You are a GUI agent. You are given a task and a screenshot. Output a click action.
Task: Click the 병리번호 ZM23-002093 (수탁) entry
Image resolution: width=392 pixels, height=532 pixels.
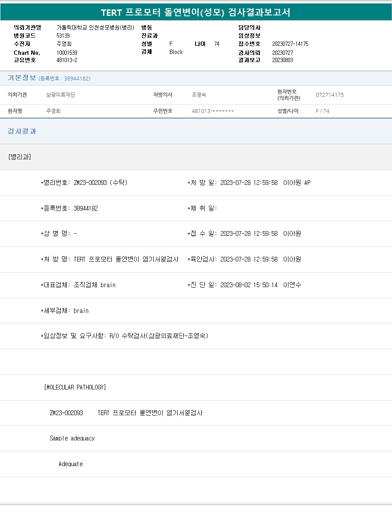coord(100,183)
